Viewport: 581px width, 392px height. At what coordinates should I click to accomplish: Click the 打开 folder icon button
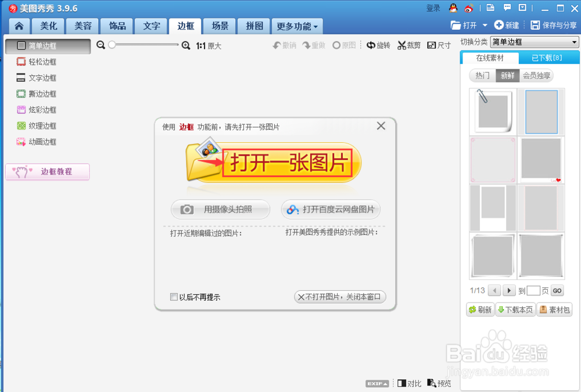coord(464,25)
